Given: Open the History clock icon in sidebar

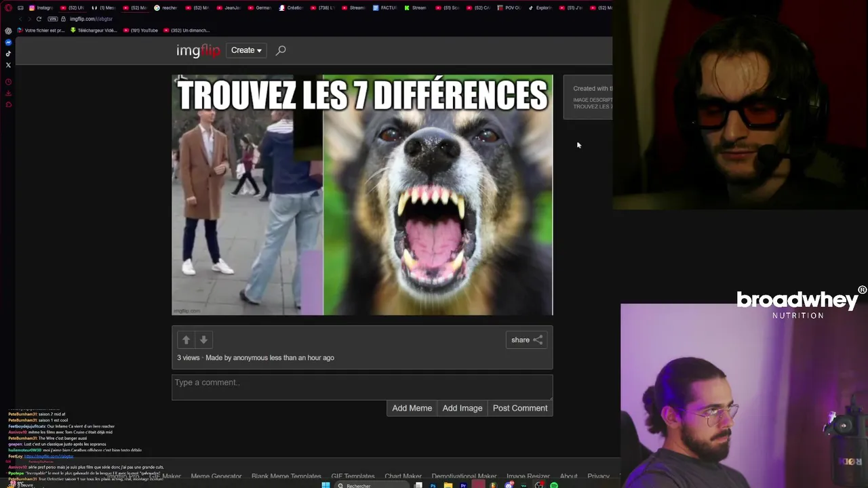Looking at the screenshot, I should pyautogui.click(x=8, y=82).
